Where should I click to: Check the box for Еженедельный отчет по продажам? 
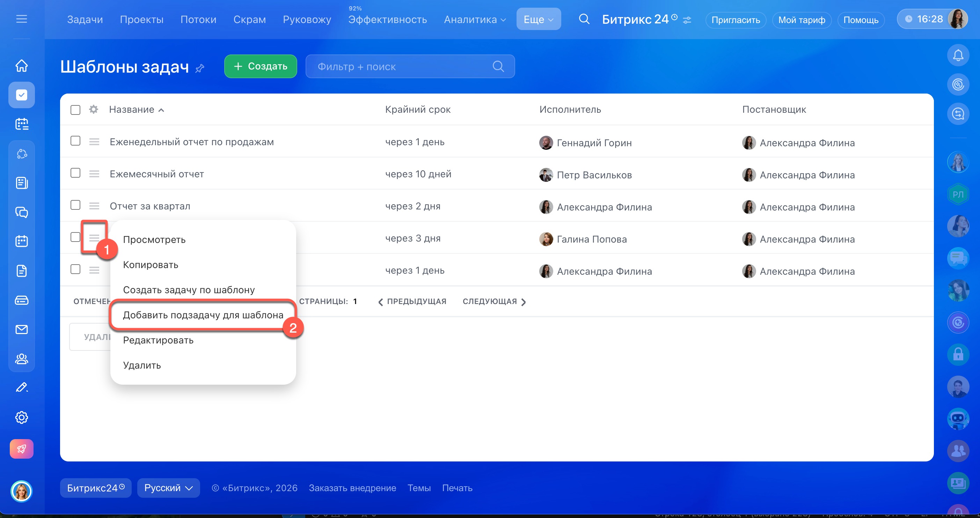tap(75, 141)
